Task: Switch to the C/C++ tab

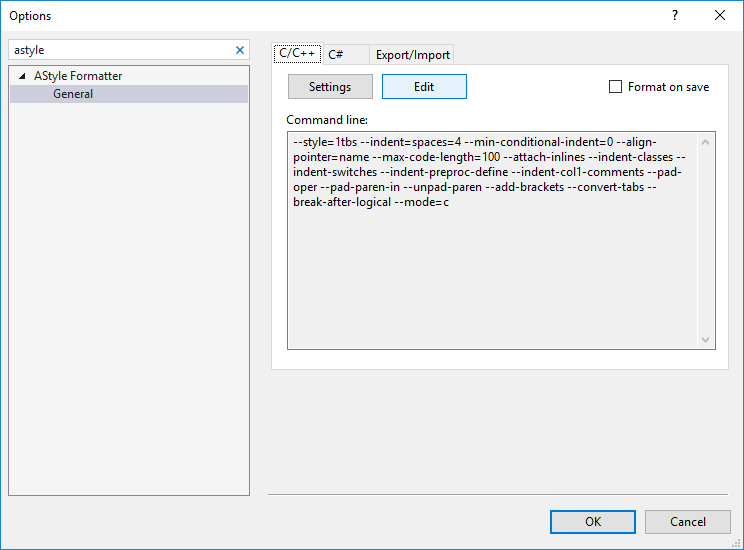Action: 296,55
